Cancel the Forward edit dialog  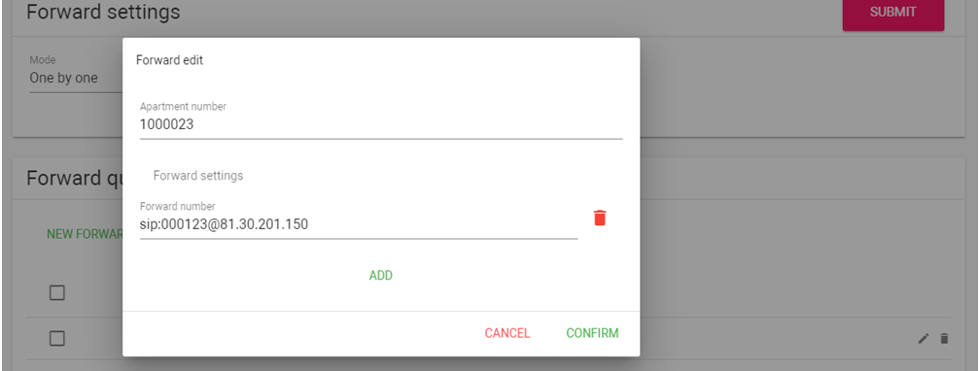507,333
